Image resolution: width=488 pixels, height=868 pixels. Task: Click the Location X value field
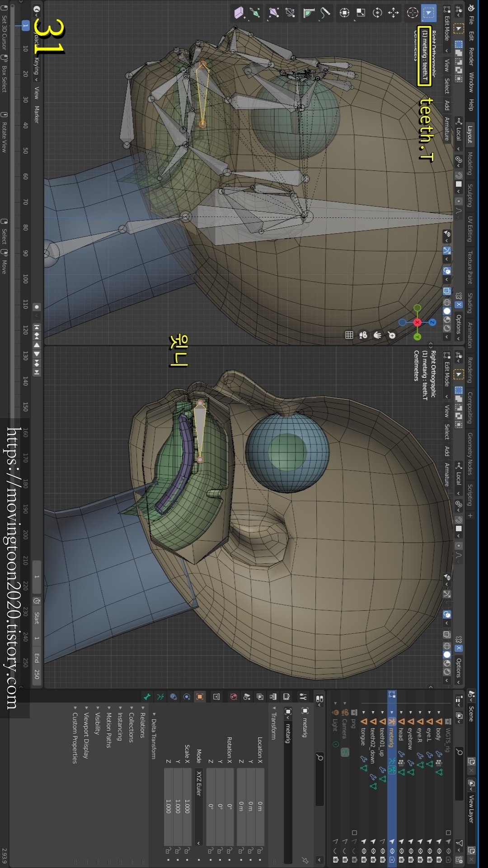coord(260,807)
